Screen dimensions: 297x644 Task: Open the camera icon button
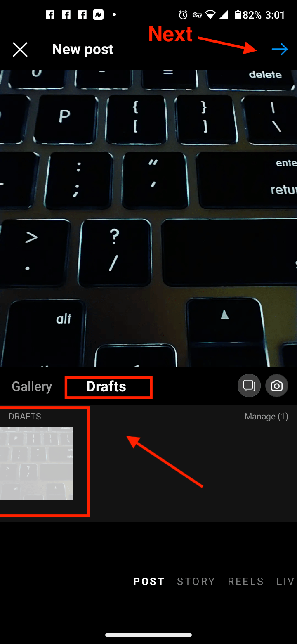[x=277, y=386]
